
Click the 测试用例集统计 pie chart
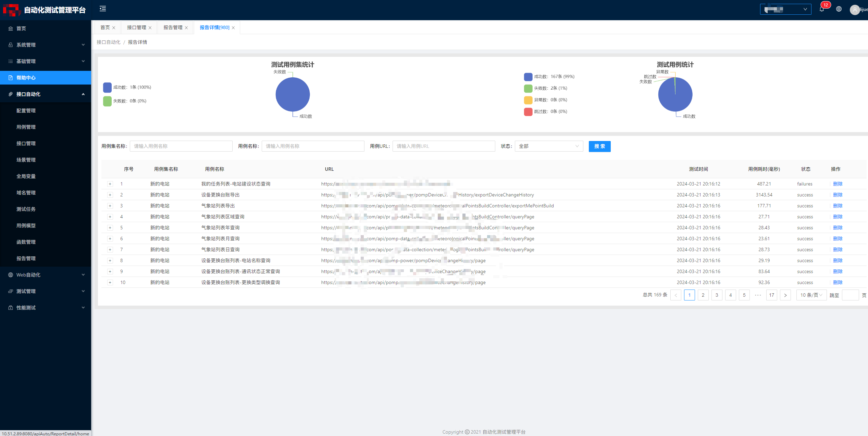[x=293, y=94]
